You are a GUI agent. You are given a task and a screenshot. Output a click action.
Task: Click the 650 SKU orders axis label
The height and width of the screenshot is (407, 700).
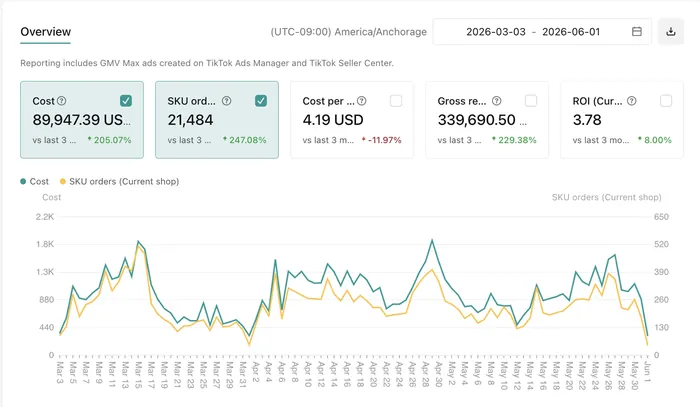point(661,217)
